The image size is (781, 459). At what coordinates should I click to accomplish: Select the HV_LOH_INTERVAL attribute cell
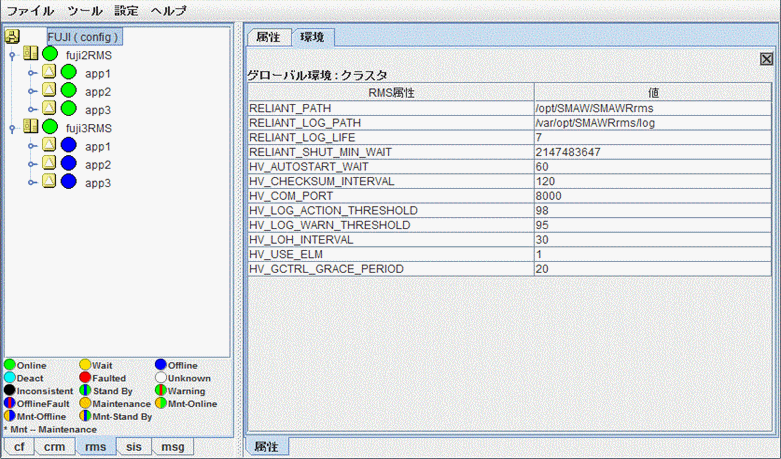391,239
